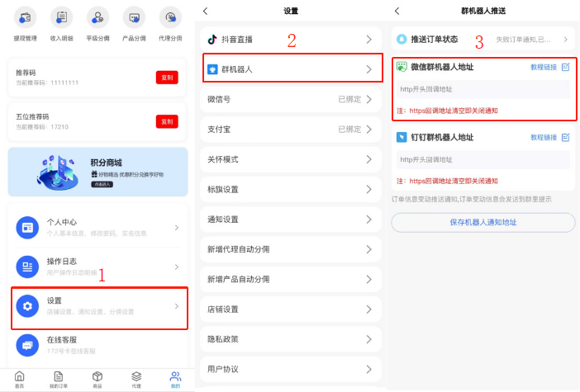Open the 设置 entry in profile list

point(98,307)
